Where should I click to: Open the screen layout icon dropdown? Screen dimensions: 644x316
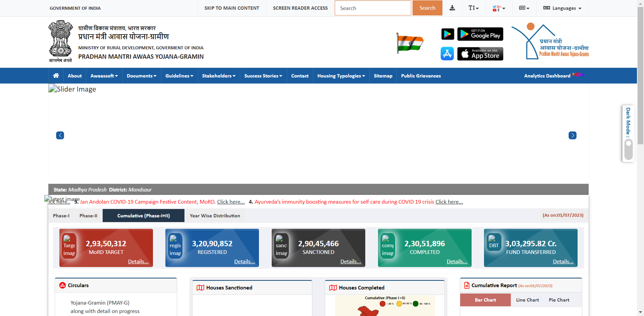coord(524,8)
